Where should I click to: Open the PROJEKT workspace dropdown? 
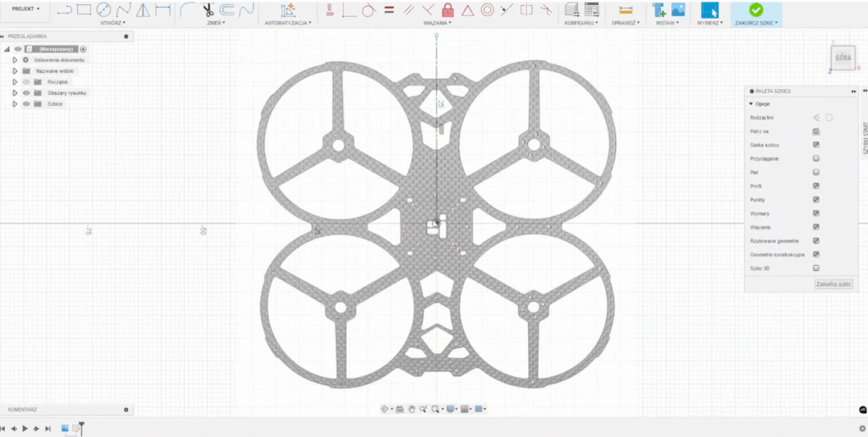point(25,8)
